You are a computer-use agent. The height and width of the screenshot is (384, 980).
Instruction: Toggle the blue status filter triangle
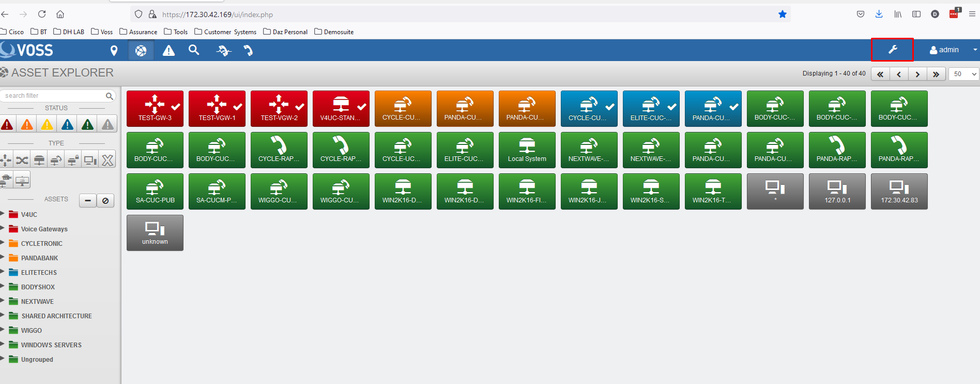tap(67, 124)
